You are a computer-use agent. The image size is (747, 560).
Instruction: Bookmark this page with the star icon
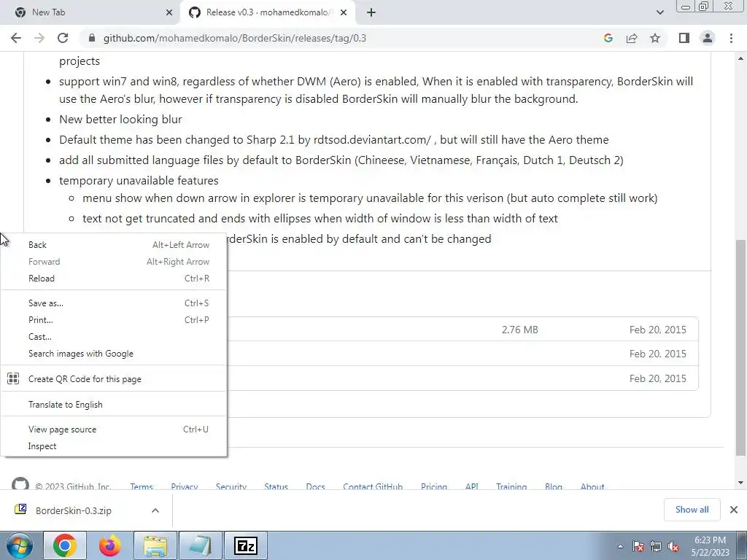(x=655, y=38)
